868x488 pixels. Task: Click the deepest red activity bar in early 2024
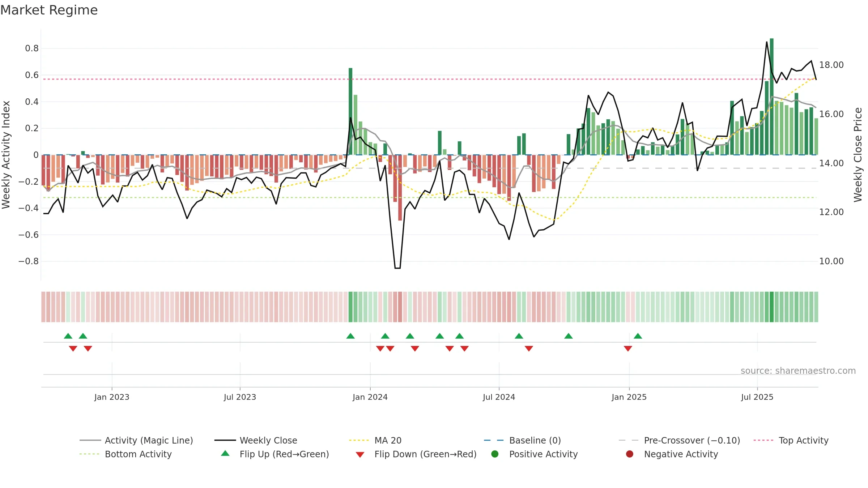[400, 188]
